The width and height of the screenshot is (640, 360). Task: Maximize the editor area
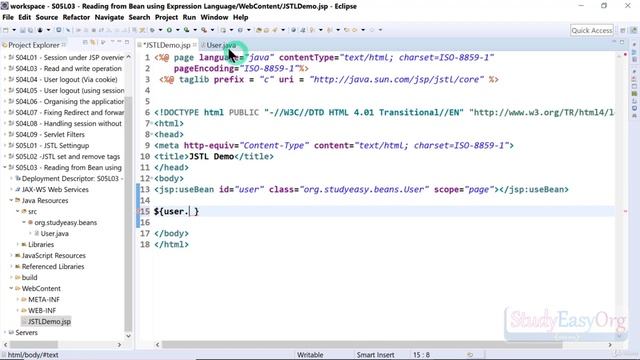[622, 42]
